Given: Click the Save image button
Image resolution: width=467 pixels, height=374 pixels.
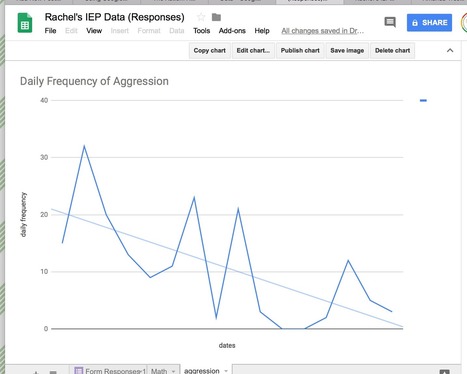Looking at the screenshot, I should pos(347,50).
